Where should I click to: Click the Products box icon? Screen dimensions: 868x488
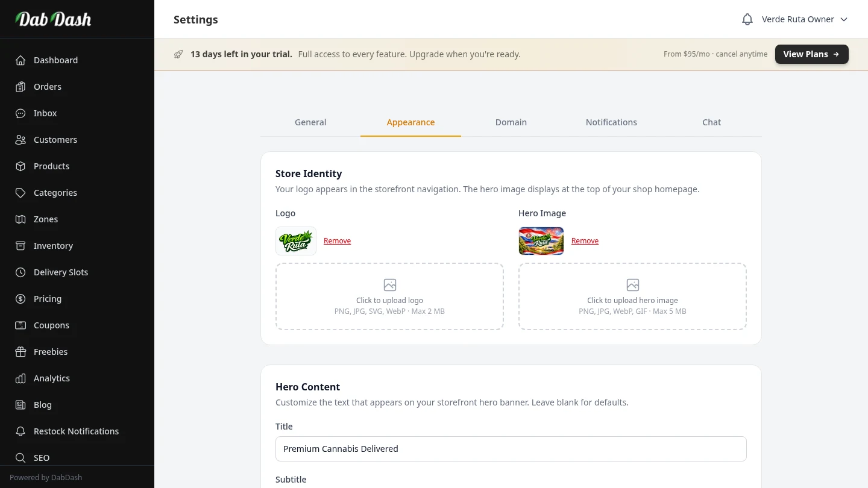pyautogui.click(x=20, y=166)
